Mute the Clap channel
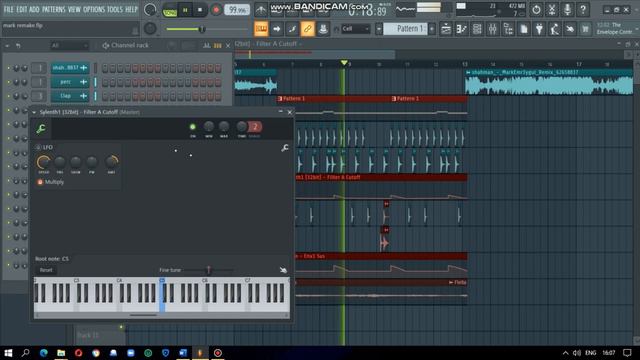640x360 pixels. tap(9, 96)
